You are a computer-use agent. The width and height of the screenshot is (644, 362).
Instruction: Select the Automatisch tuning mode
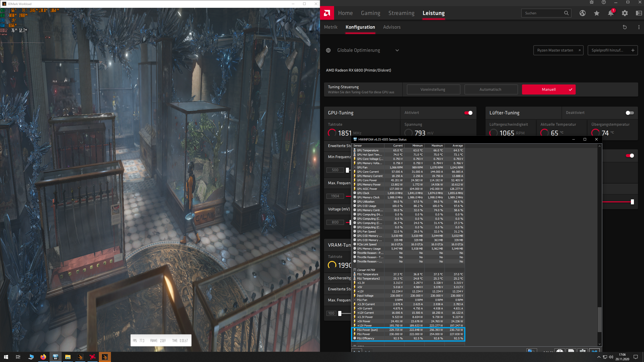(x=491, y=89)
